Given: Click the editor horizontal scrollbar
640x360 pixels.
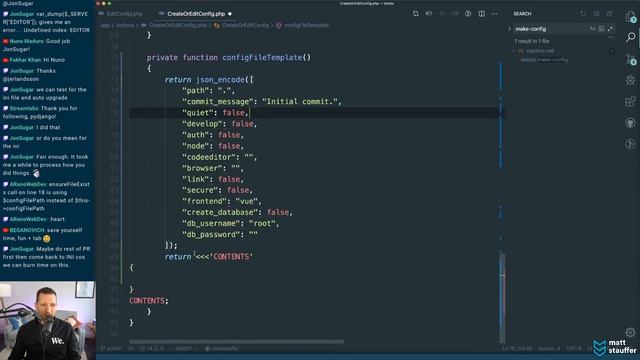Looking at the screenshot, I should click(x=236, y=342).
